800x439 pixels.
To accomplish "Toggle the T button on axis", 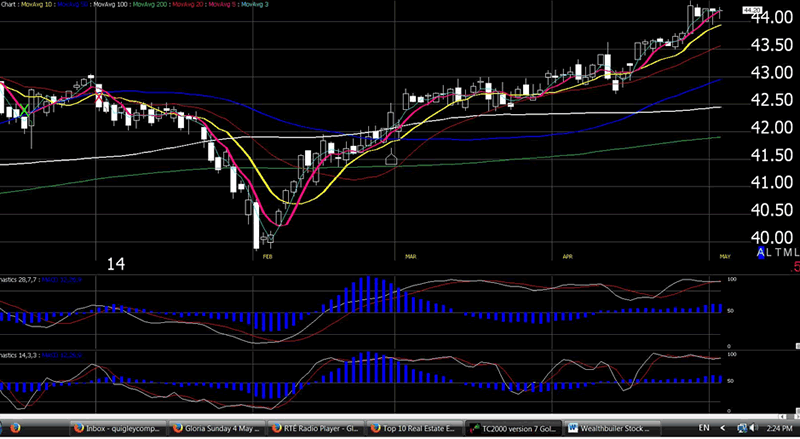I will (x=779, y=254).
